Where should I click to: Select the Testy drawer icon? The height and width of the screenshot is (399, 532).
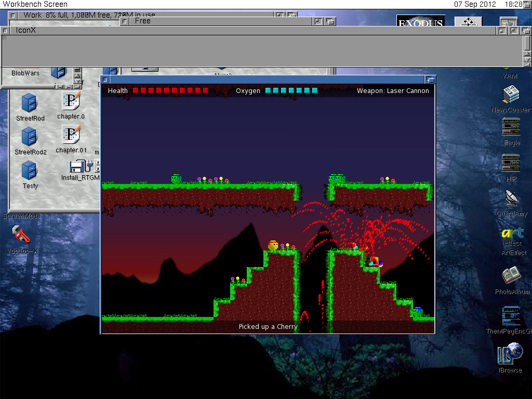[29, 170]
